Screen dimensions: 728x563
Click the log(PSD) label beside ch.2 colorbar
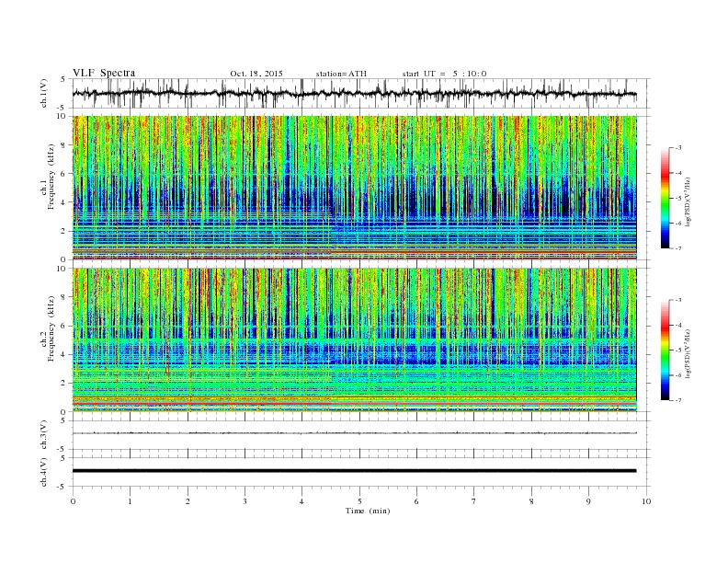click(x=688, y=353)
